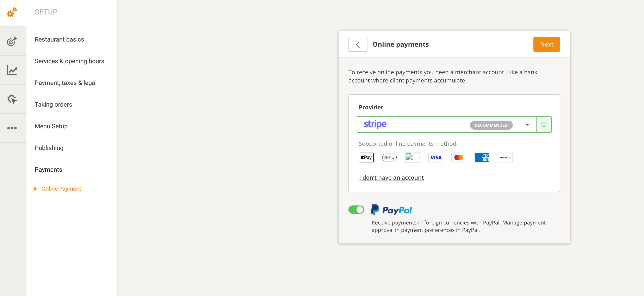644x296 pixels.
Task: Collapse the Menu Setup section
Action: (51, 126)
